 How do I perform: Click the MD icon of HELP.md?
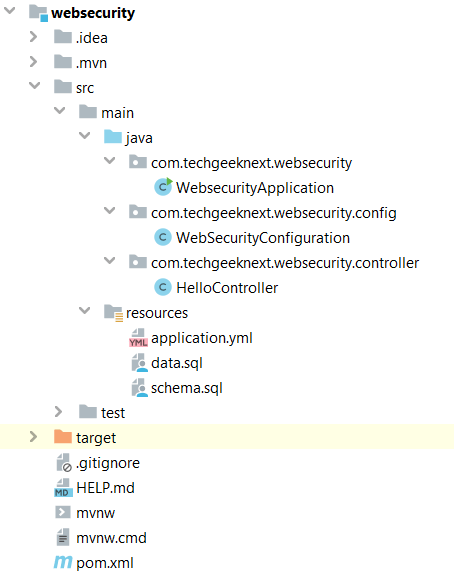63,488
